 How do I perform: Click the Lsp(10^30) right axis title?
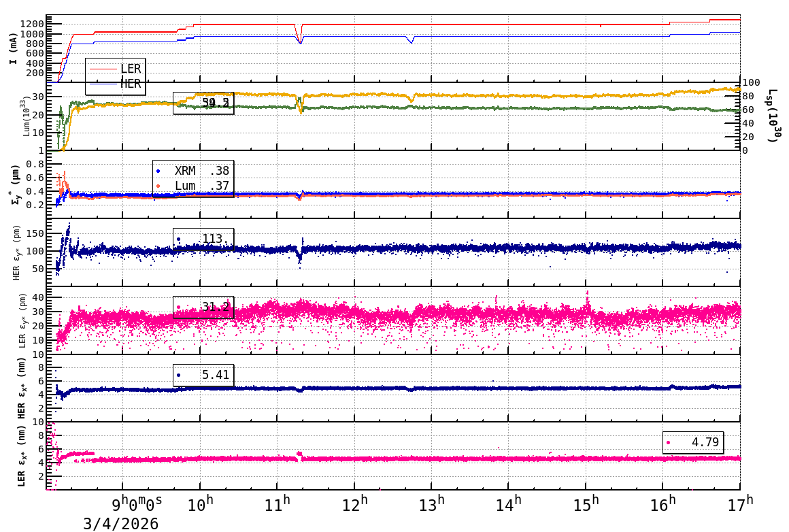click(x=773, y=116)
